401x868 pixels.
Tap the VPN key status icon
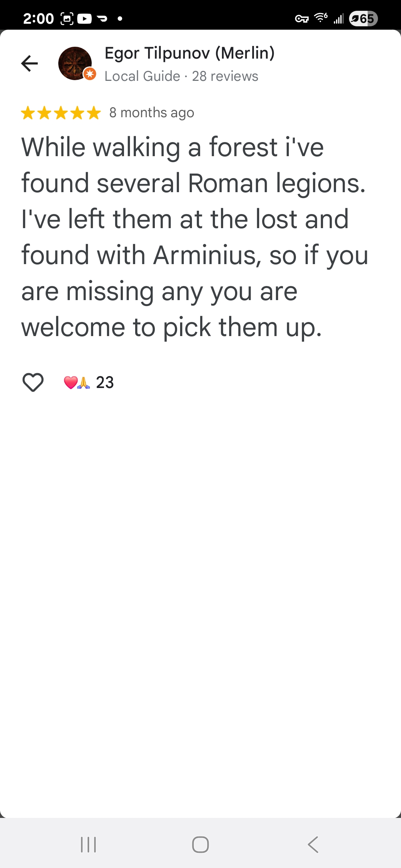click(301, 19)
